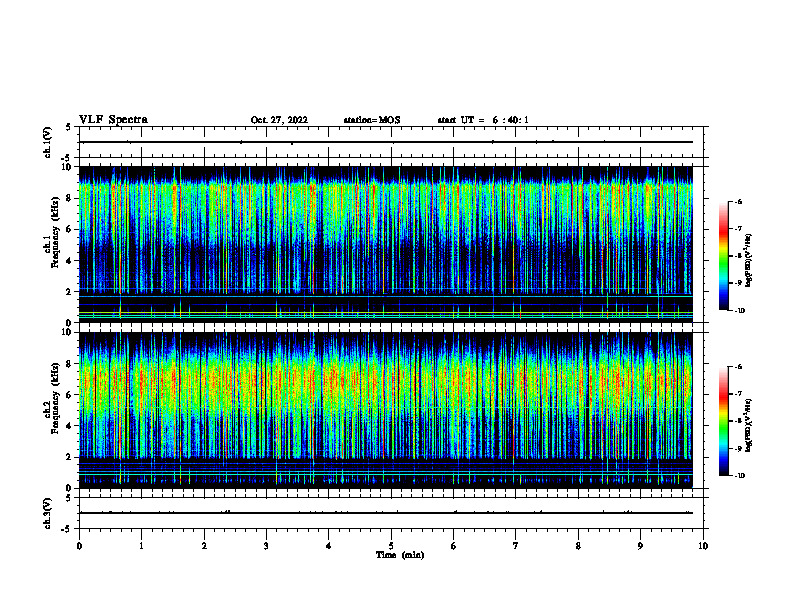792x612 pixels.
Task: Click tick "7" on the time axis
Action: pyautogui.click(x=516, y=546)
